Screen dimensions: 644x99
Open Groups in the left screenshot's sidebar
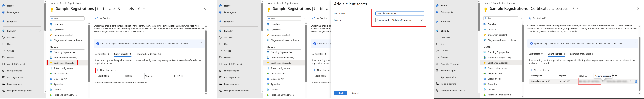(10, 51)
